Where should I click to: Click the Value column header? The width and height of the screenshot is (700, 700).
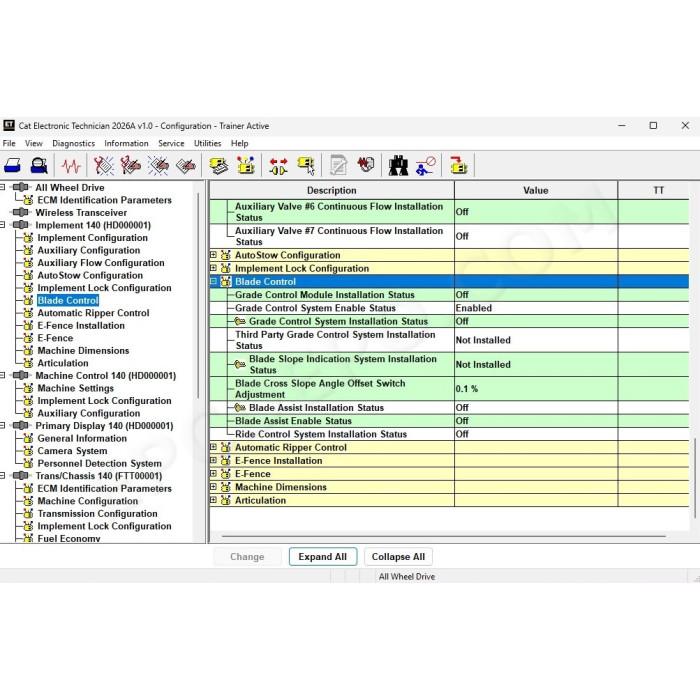536,190
